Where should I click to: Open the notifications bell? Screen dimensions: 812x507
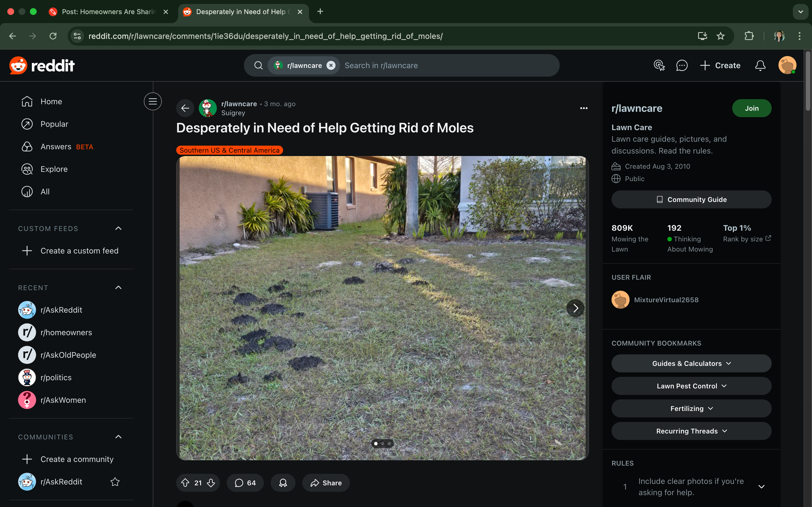coord(760,65)
